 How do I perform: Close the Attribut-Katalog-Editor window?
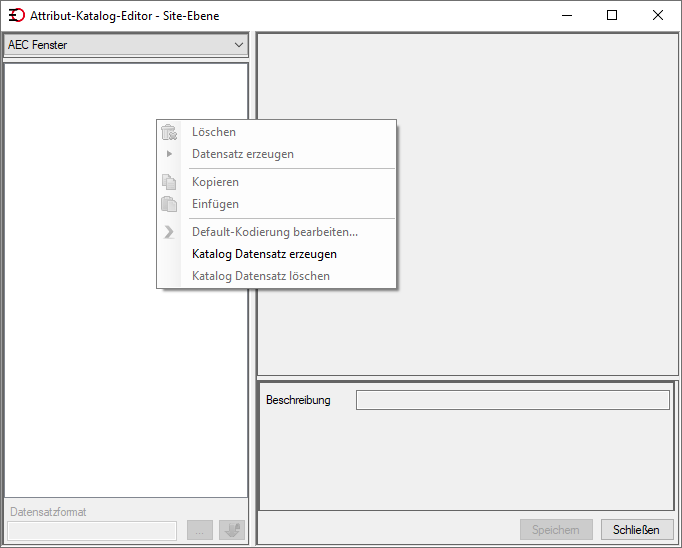point(658,16)
